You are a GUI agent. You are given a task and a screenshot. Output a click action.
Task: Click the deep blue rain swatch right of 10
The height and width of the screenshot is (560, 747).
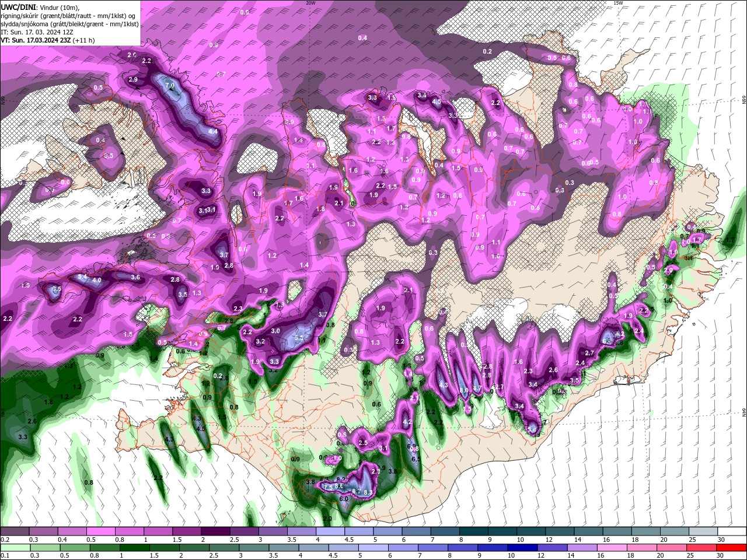[x=523, y=548]
